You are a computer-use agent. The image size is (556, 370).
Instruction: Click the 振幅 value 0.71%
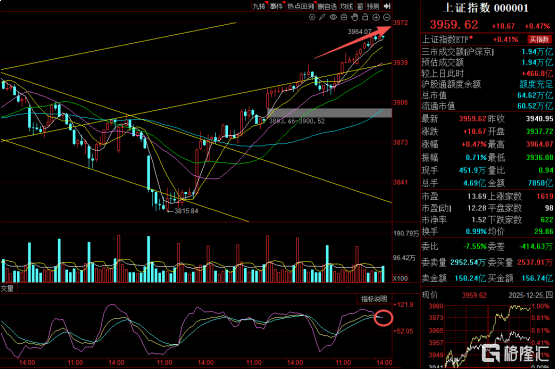[x=476, y=158]
